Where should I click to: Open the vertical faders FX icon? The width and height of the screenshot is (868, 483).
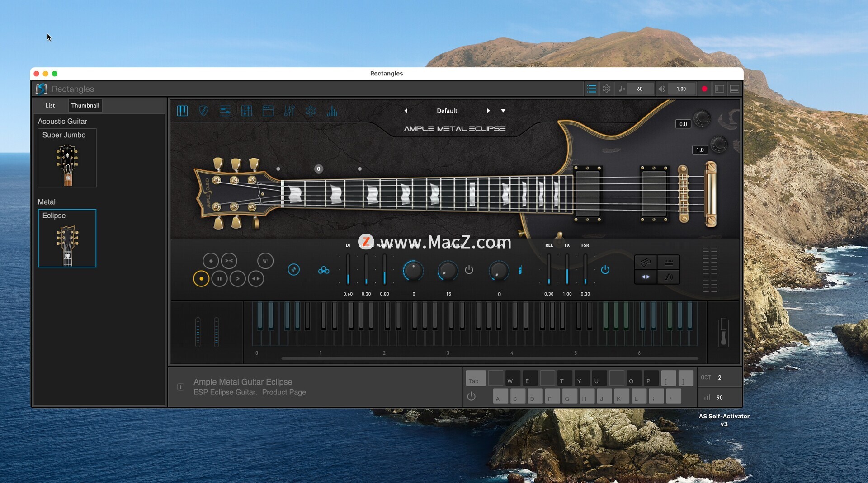pyautogui.click(x=289, y=111)
